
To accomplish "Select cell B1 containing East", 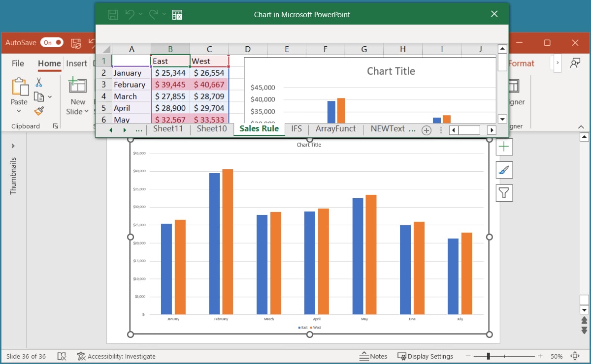I will tap(170, 61).
